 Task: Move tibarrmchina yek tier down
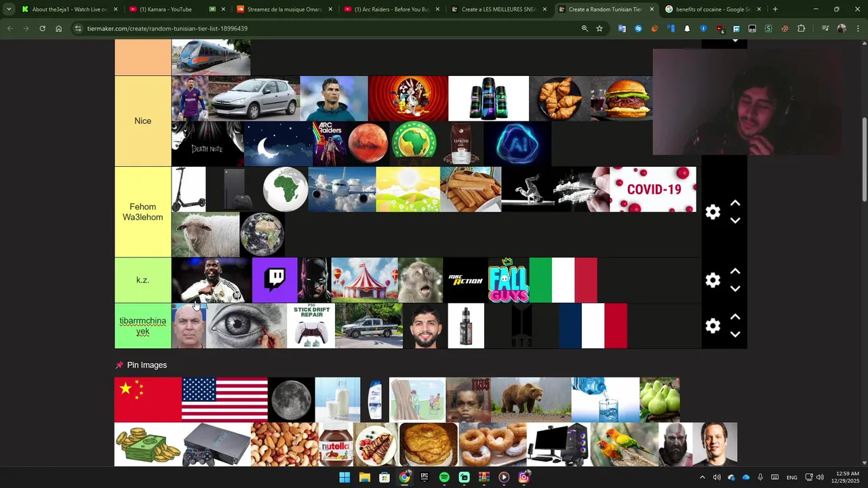[x=735, y=334]
